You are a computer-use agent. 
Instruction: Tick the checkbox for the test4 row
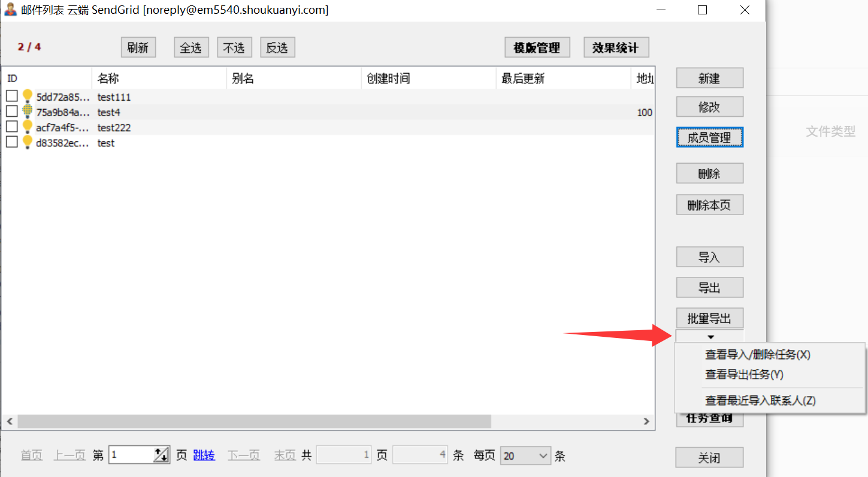tap(12, 111)
